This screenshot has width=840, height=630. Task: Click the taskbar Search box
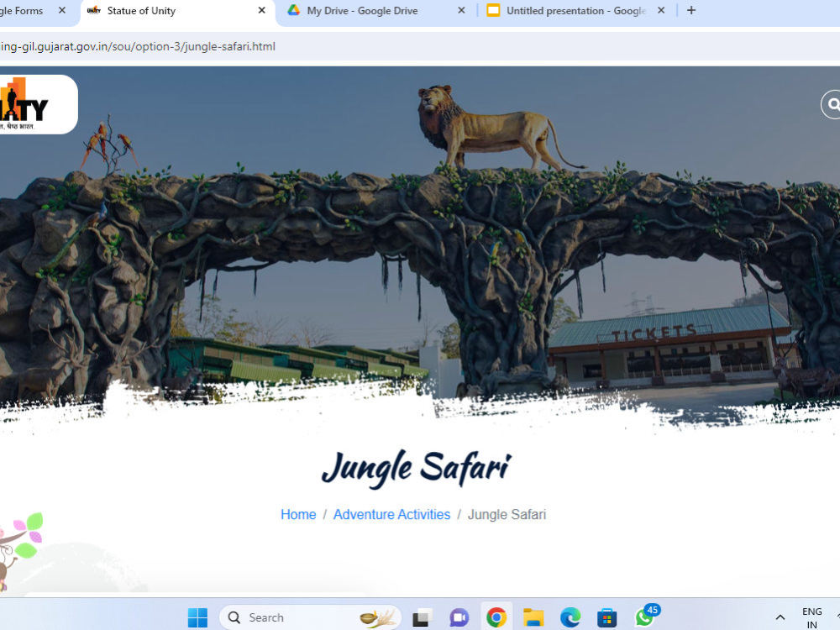click(310, 617)
